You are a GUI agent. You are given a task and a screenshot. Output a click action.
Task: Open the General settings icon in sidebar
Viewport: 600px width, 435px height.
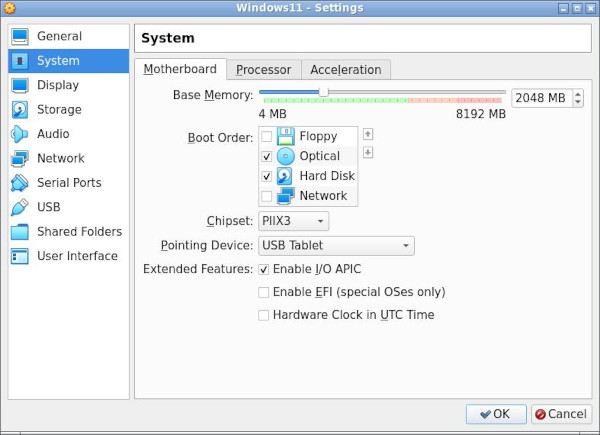coord(20,37)
